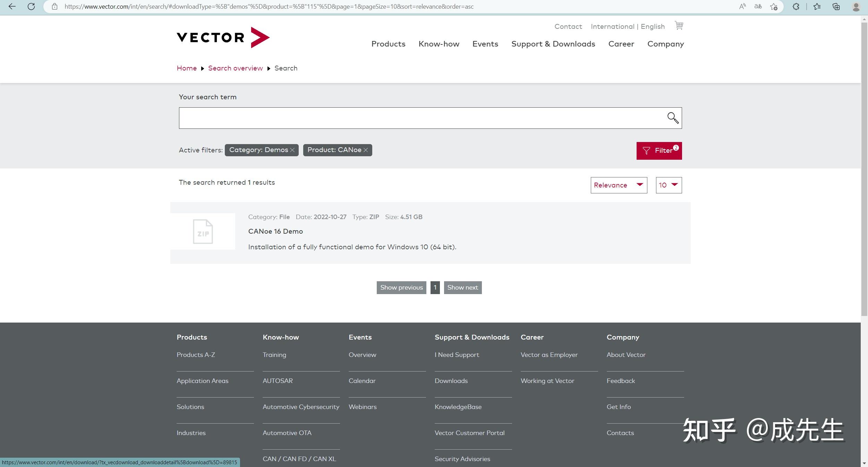Remove the Category: Demos filter
The height and width of the screenshot is (467, 868).
pos(292,150)
